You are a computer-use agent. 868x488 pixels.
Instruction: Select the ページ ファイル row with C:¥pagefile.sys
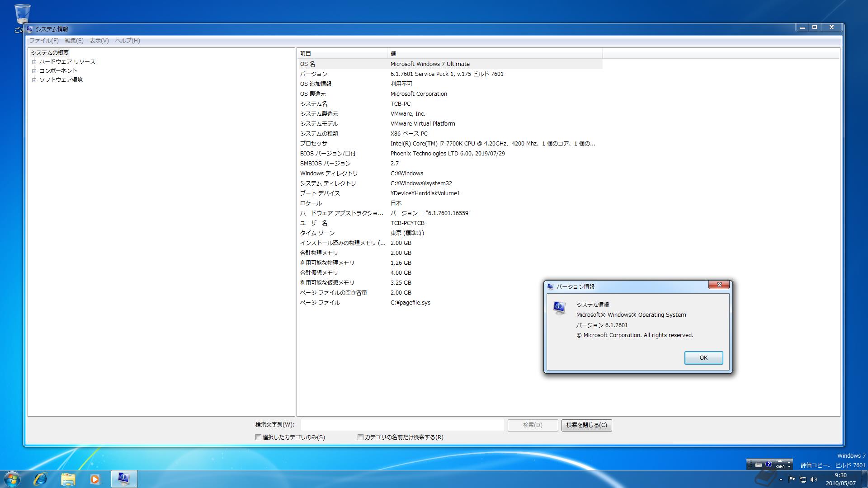point(450,303)
